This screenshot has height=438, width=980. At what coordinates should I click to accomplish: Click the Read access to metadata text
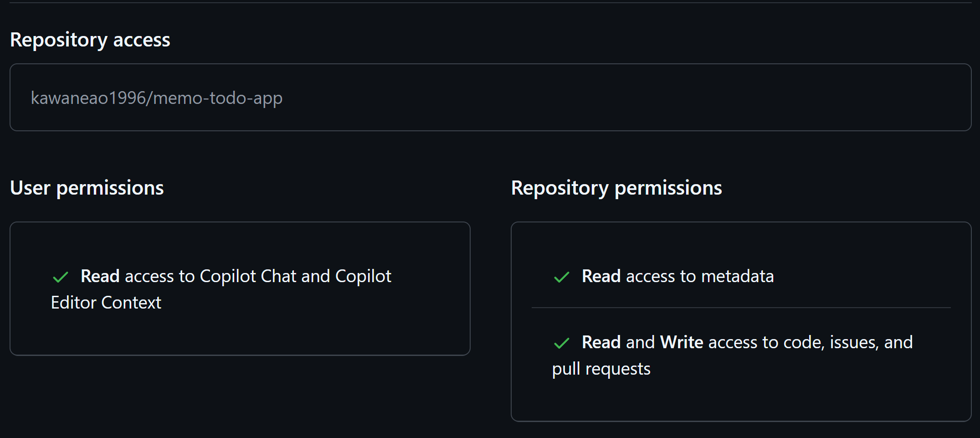[x=678, y=276]
